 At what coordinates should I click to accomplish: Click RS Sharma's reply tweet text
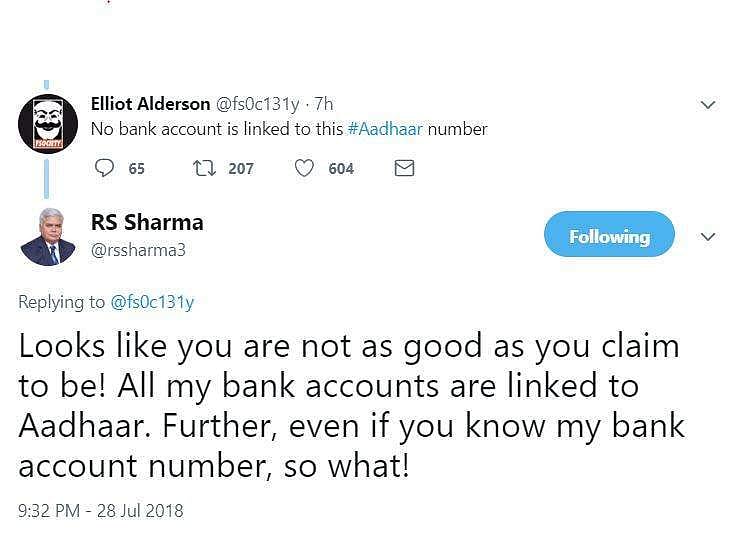tap(350, 406)
